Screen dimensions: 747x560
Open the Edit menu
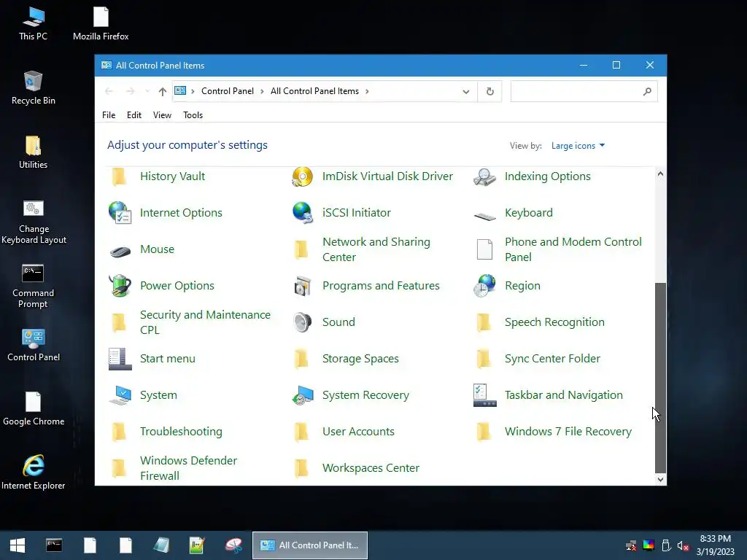pyautogui.click(x=134, y=115)
